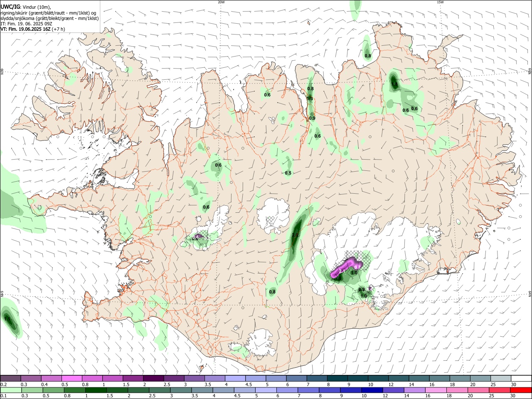Click the dark teal 8–9 snow scale swatch
Viewport: 532px width, 399px height.
(337, 379)
